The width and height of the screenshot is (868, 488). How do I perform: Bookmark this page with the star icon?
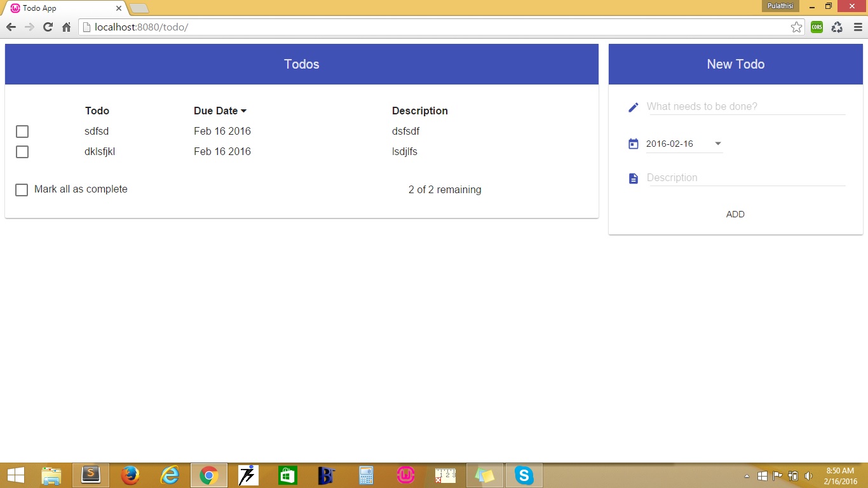pos(796,27)
